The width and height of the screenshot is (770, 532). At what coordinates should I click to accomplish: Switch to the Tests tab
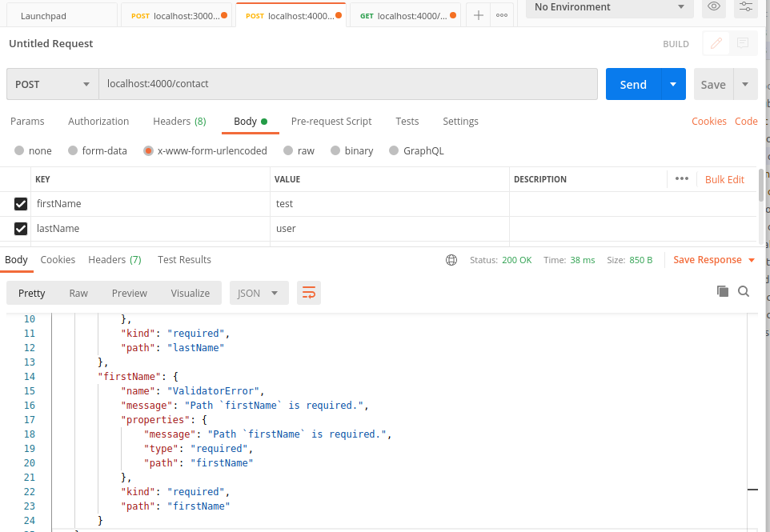coord(407,121)
